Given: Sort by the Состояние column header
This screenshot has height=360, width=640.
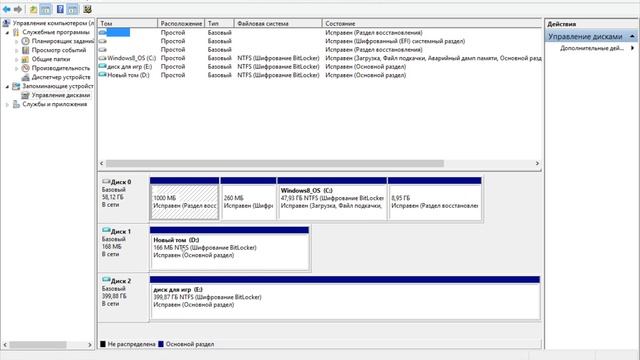Looking at the screenshot, I should click(x=432, y=23).
